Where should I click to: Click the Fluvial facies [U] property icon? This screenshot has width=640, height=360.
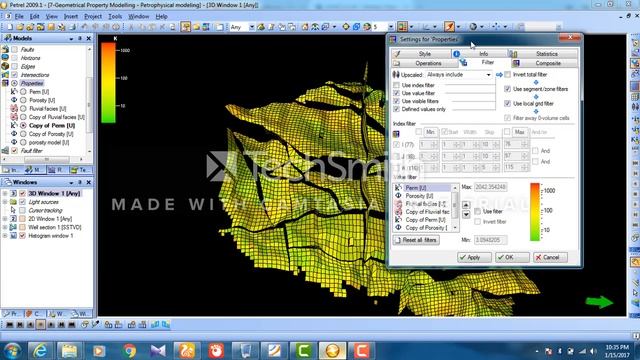tap(14, 109)
